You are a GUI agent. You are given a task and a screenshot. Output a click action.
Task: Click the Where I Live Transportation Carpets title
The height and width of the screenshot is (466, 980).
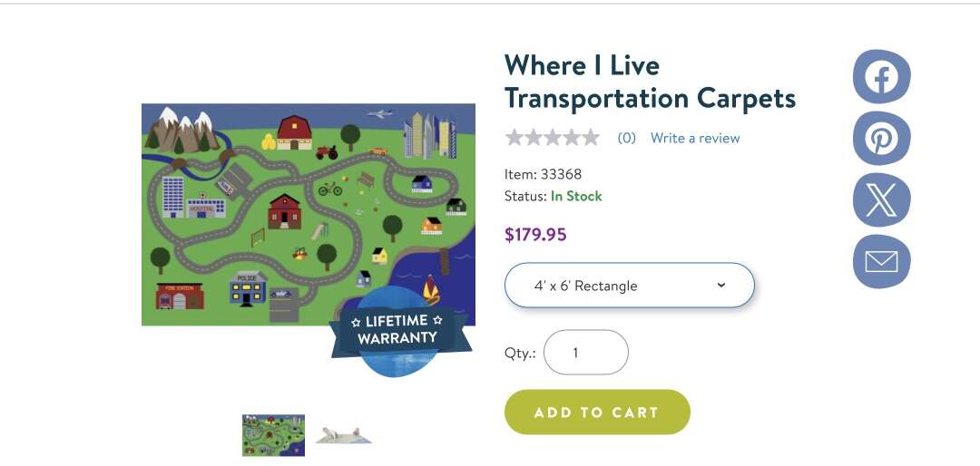point(650,82)
